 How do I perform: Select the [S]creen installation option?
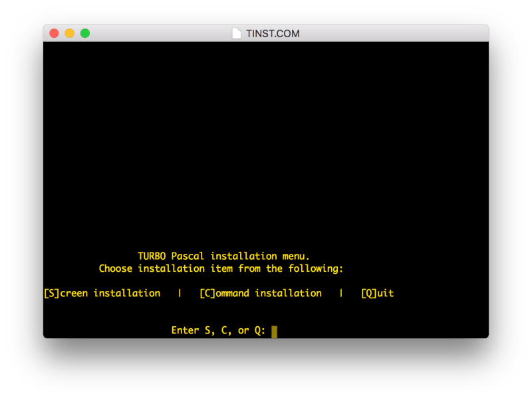(x=102, y=293)
